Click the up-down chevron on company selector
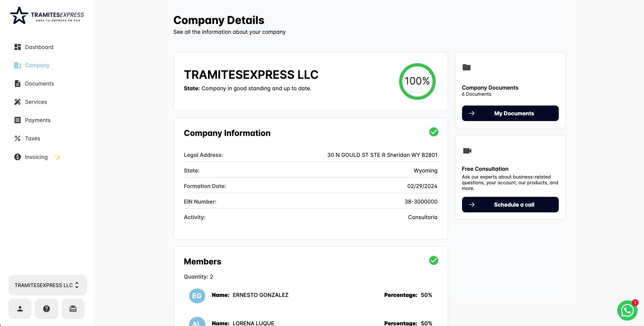Viewport: 644px width, 326px height. 77,285
